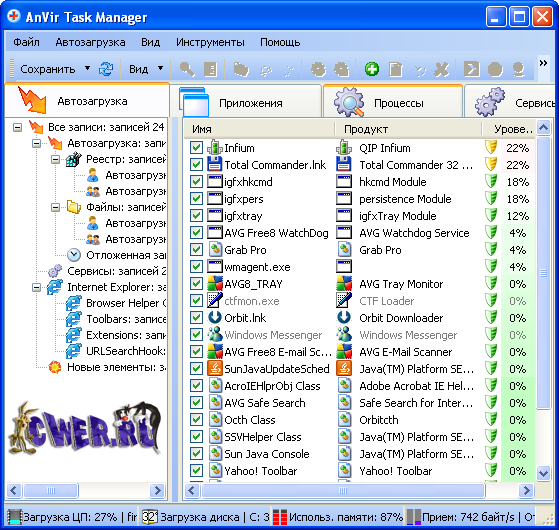Click the AnVir Task Manager title icon
Image resolution: width=559 pixels, height=530 pixels.
point(14,16)
